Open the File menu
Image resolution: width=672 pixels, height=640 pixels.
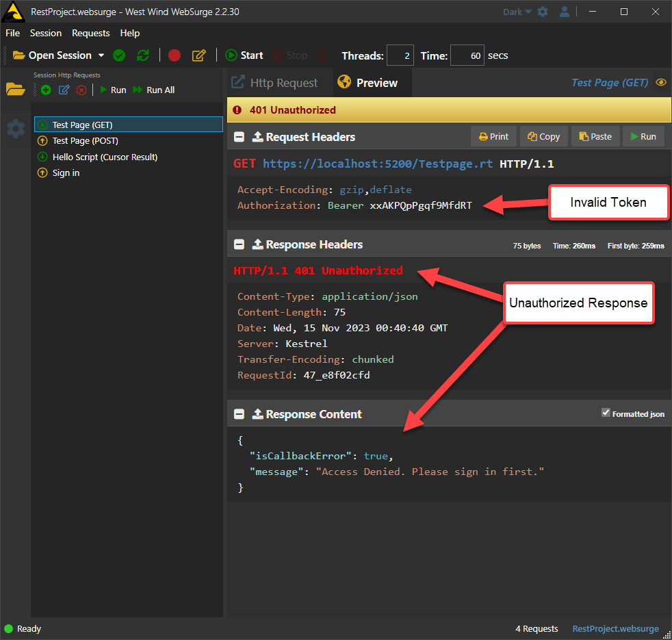12,33
